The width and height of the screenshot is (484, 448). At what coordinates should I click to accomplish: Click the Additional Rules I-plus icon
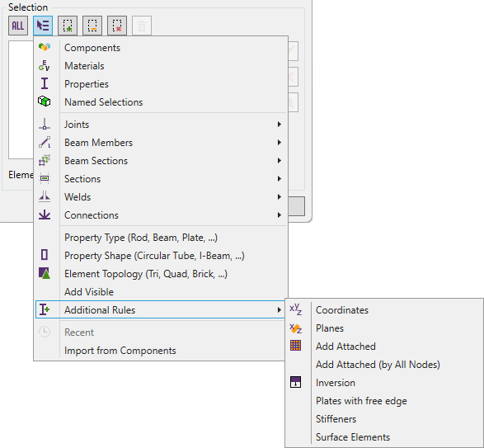coord(45,309)
